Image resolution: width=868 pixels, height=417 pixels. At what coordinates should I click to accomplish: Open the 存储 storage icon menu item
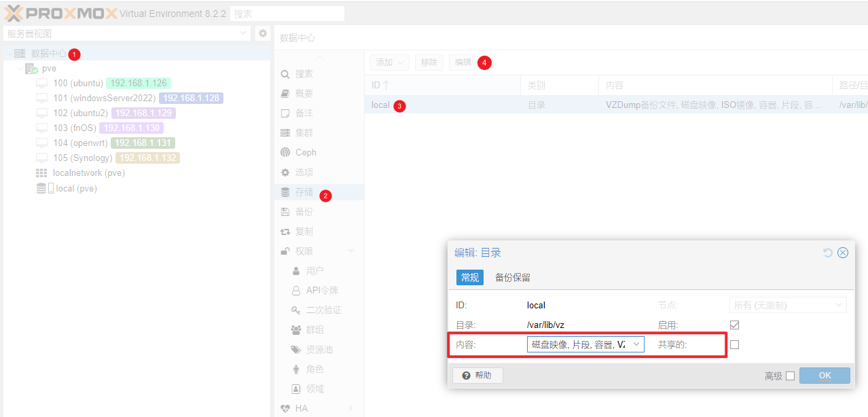tap(285, 193)
